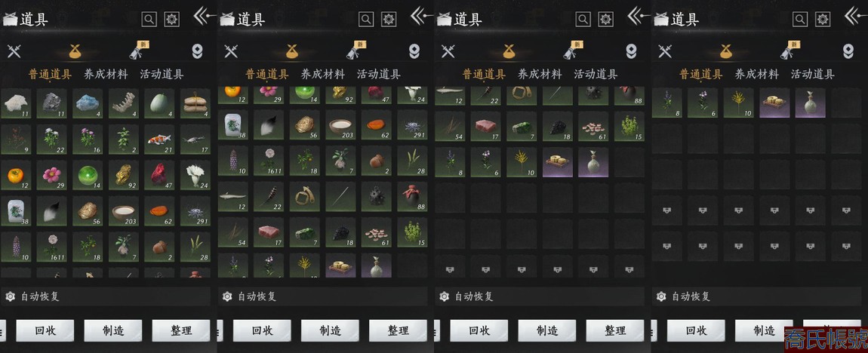Image resolution: width=868 pixels, height=353 pixels.
Task: Select the bone item beside the blue crystal
Action: coord(124,103)
